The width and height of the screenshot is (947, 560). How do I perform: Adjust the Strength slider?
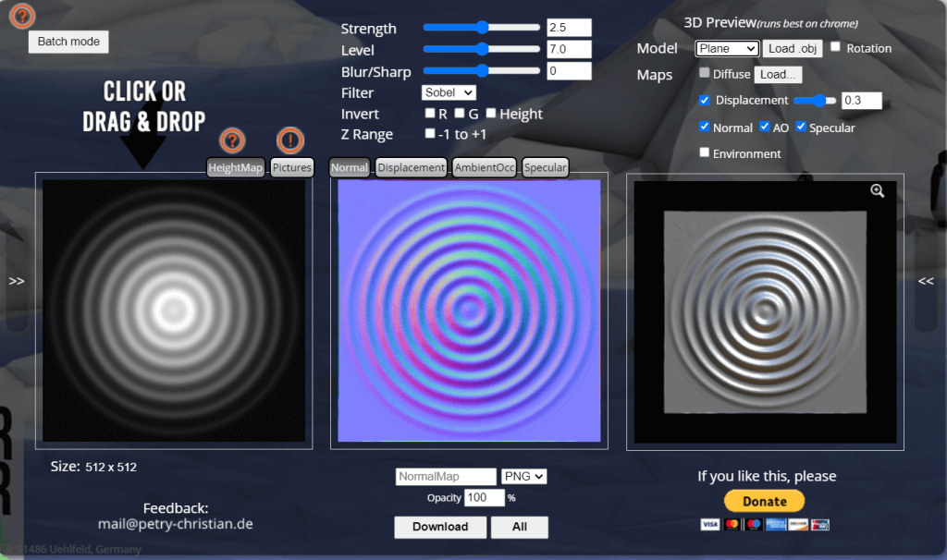[x=481, y=28]
